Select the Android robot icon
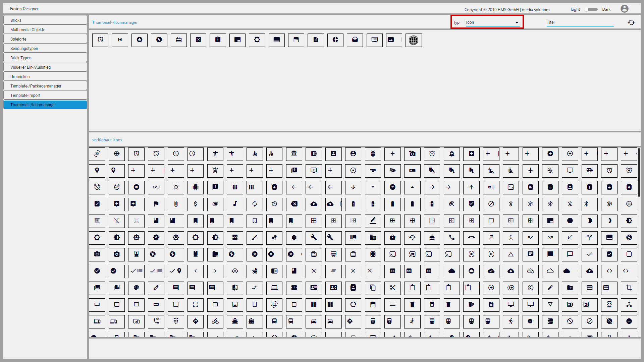 pos(196,187)
